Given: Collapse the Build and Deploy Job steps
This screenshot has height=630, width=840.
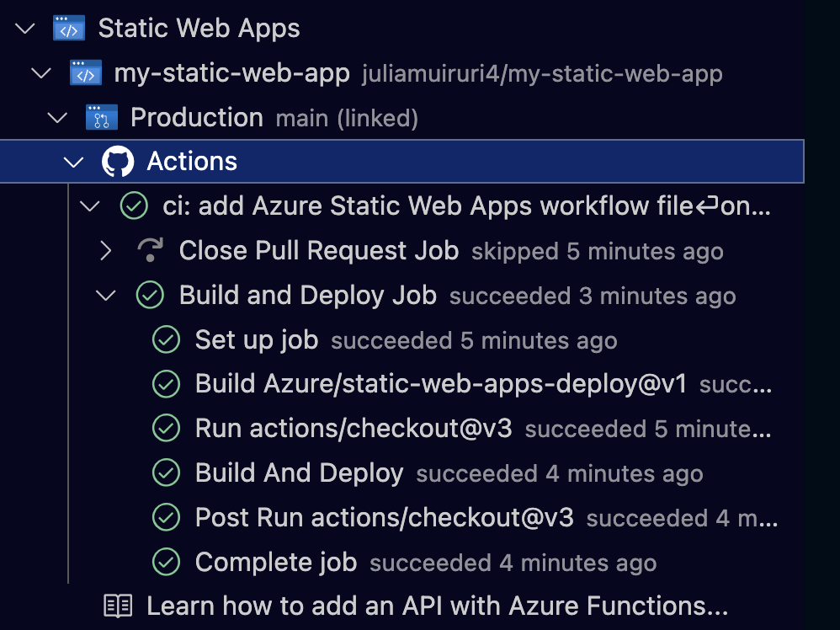Looking at the screenshot, I should click(x=105, y=295).
